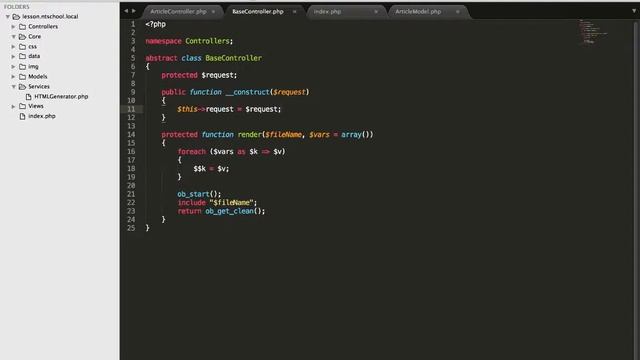
Task: Select the lesson.ntschool.local project label
Action: click(50, 17)
